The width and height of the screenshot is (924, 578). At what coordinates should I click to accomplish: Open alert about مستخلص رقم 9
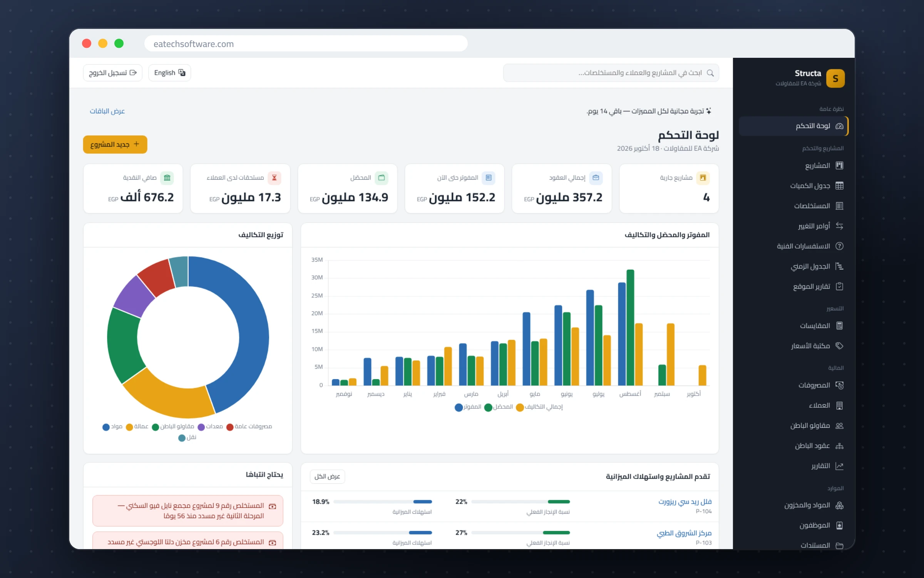[x=188, y=511]
